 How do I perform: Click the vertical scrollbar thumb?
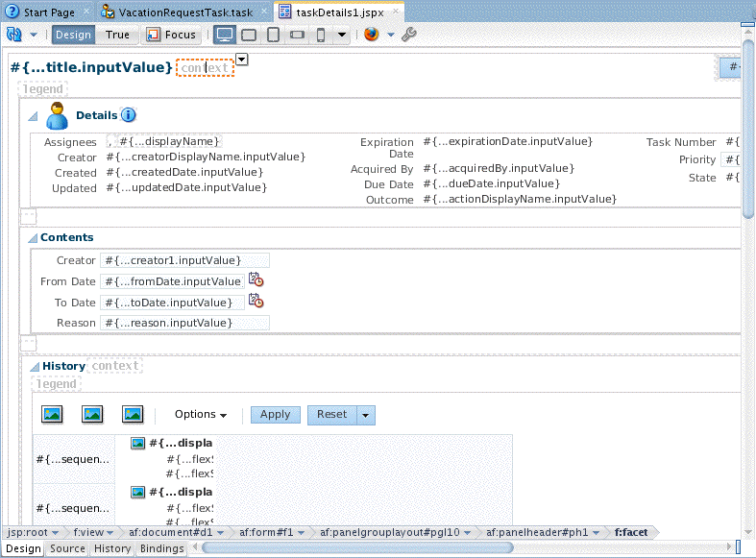[748, 129]
